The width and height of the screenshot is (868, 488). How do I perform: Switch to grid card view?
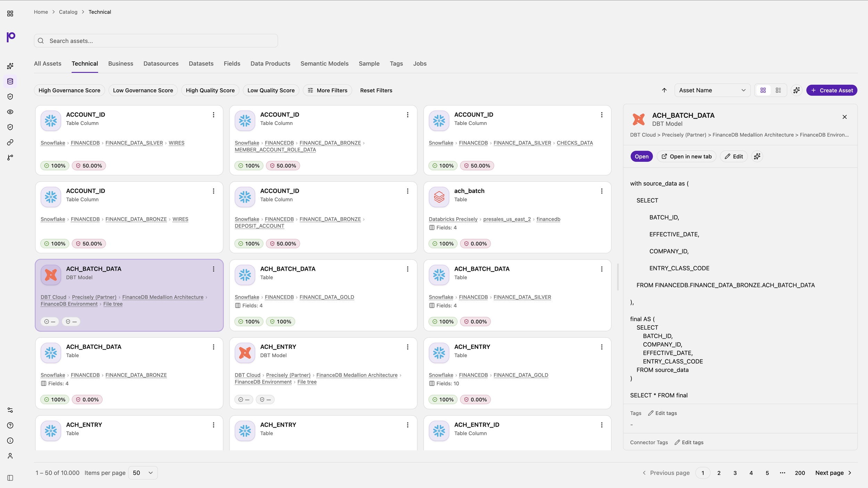coord(763,90)
